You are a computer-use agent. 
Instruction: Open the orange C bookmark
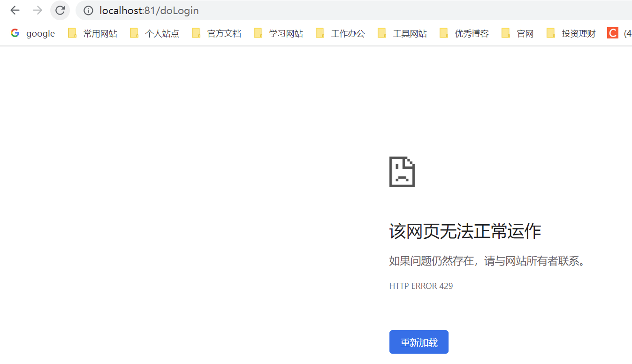coord(619,33)
